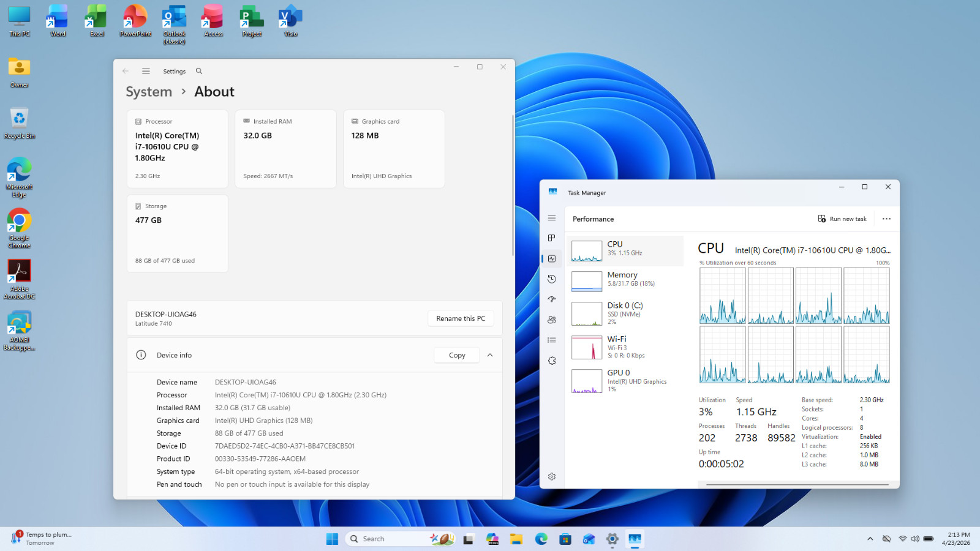The height and width of the screenshot is (551, 980).
Task: Click the Start button on taskbar
Action: click(x=332, y=539)
